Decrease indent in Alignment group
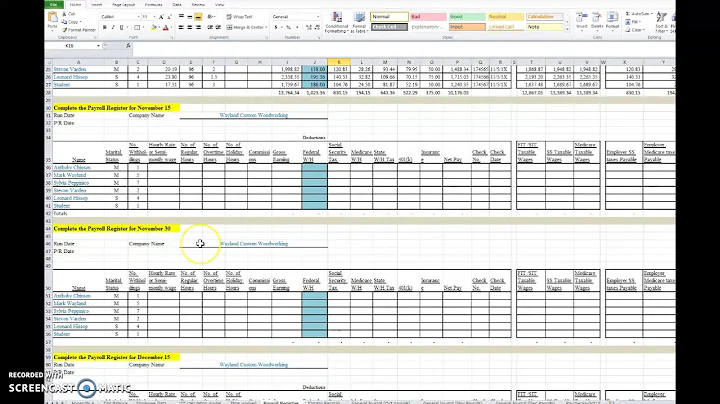720x404 pixels. pyautogui.click(x=210, y=28)
